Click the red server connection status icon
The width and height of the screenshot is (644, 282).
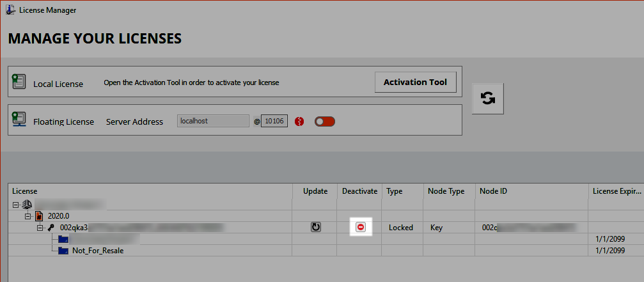click(299, 121)
